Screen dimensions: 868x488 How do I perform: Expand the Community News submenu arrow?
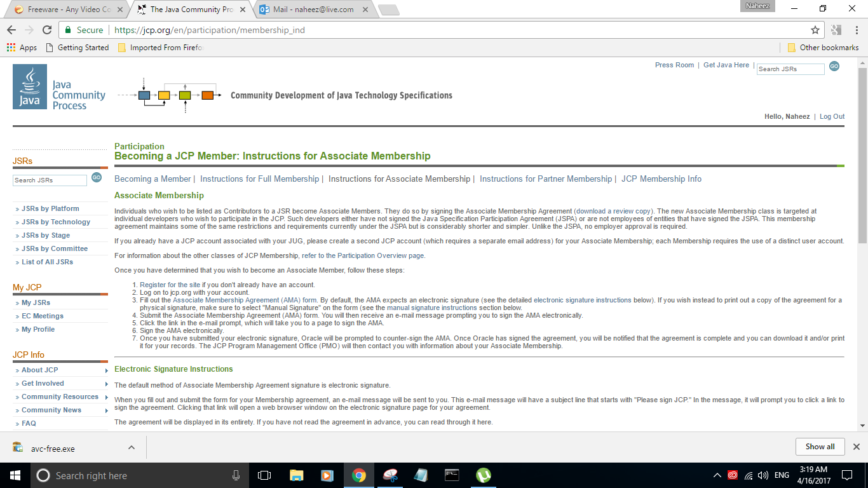106,410
